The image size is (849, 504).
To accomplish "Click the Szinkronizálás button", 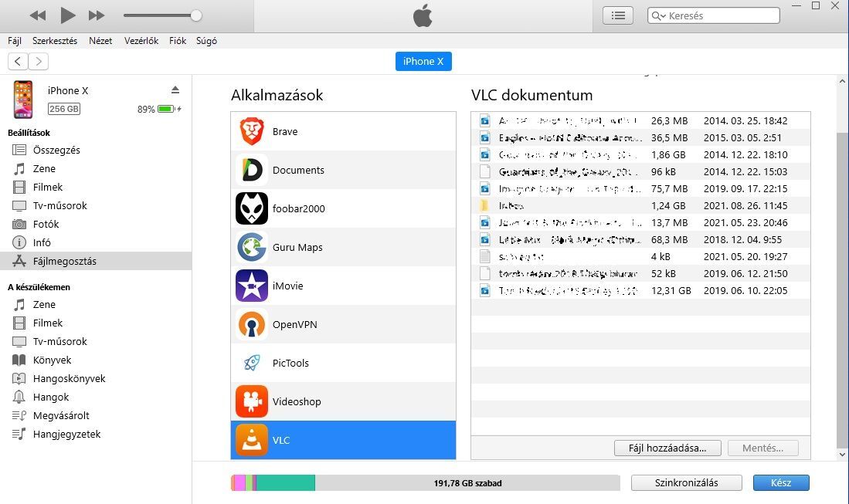I will tap(687, 483).
